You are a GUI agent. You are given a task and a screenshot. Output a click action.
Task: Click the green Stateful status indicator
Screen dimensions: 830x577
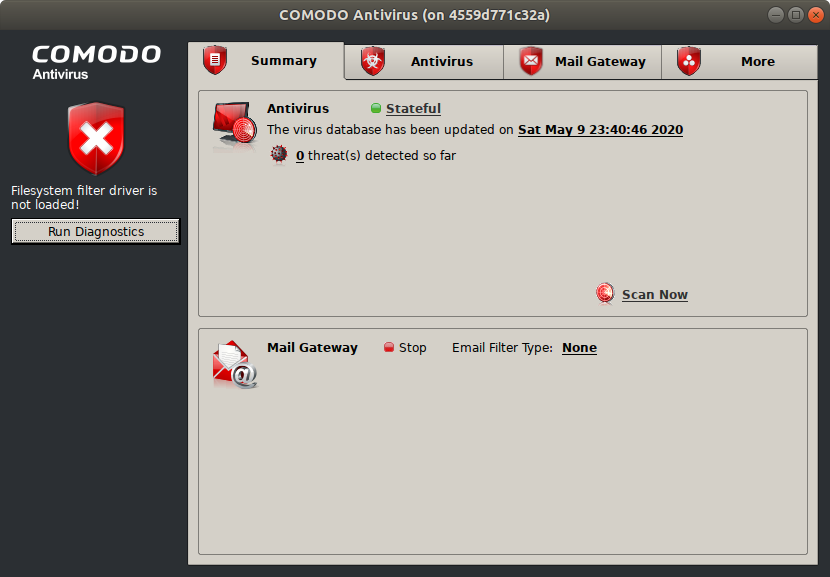(x=376, y=109)
